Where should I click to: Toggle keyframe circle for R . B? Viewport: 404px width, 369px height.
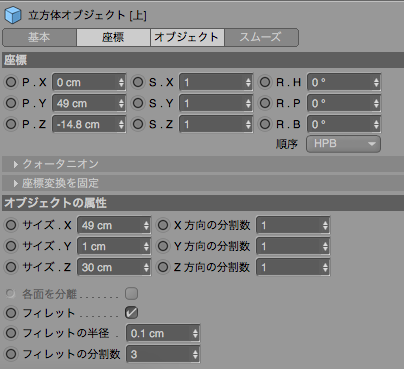[x=265, y=124]
